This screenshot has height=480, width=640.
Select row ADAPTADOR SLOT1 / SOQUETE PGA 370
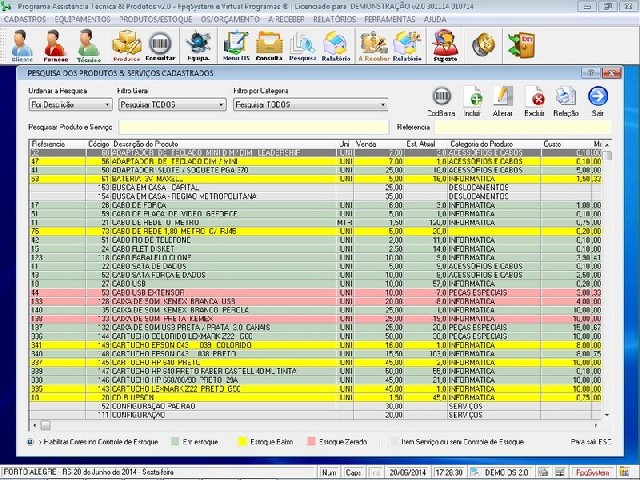point(316,170)
